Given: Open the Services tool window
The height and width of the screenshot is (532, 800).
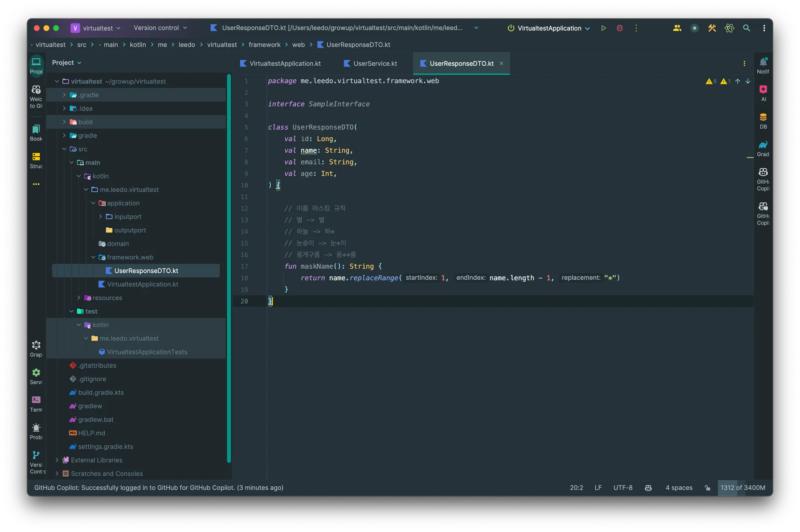Looking at the screenshot, I should click(36, 376).
